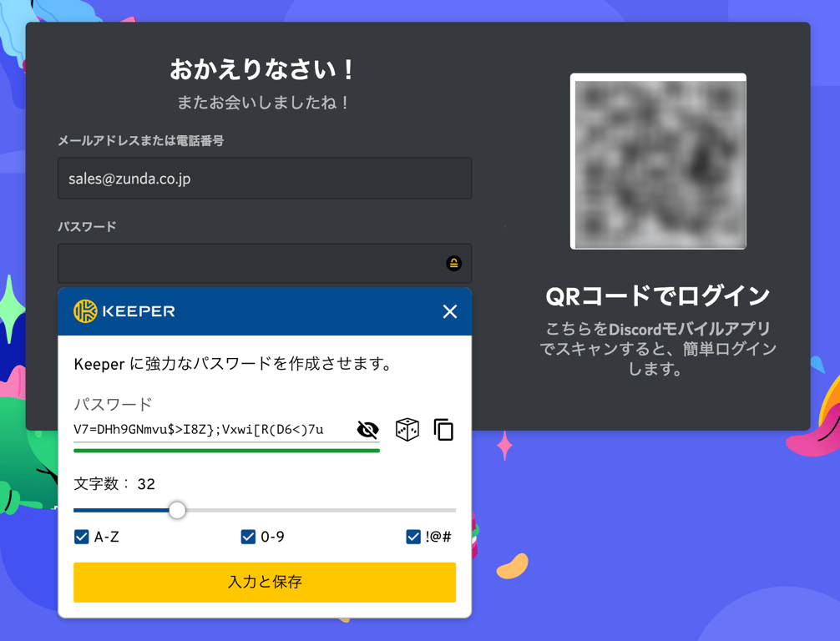
Task: Toggle the 0-9 digits checkbox
Action: [247, 537]
